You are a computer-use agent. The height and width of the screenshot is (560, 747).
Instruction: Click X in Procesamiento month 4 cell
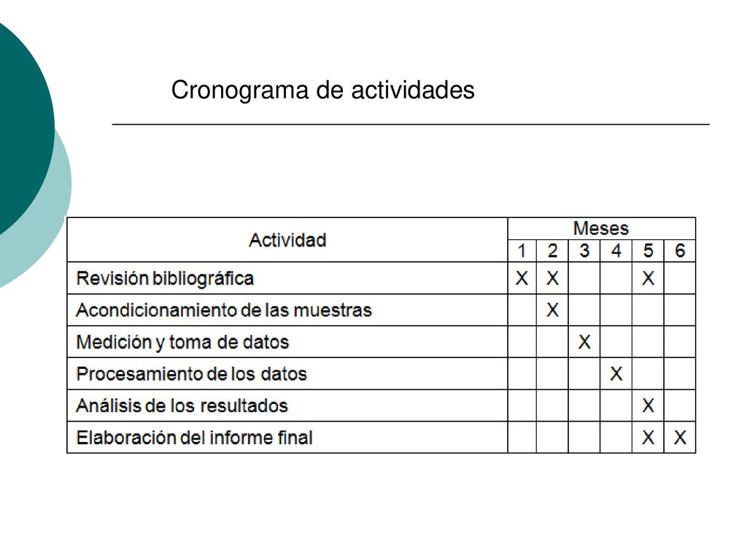pos(616,374)
